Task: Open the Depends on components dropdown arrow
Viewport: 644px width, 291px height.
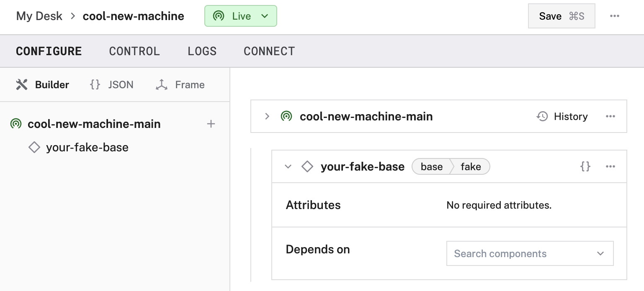Action: click(x=600, y=253)
